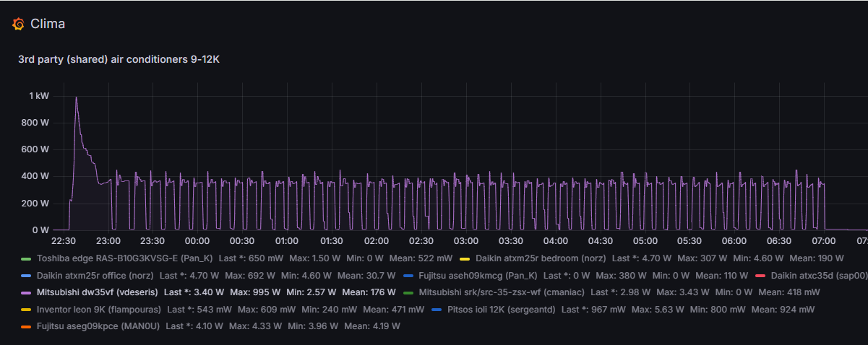Click the green Toshiba edge series color swatch

tap(26, 258)
